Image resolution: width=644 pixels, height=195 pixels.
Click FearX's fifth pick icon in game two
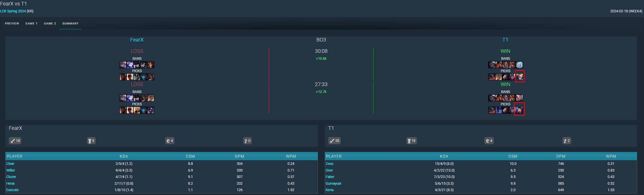pyautogui.click(x=151, y=110)
